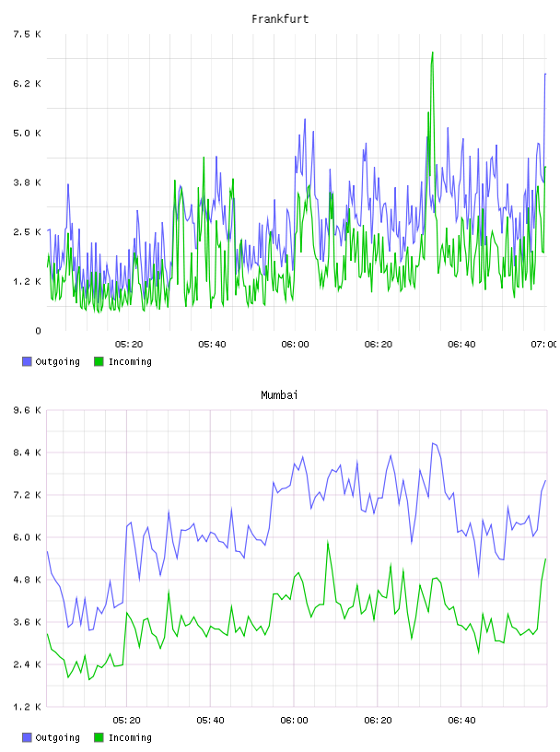Click the 1.2 K label on Mumbai axis
This screenshot has width=560, height=752.
27,707
